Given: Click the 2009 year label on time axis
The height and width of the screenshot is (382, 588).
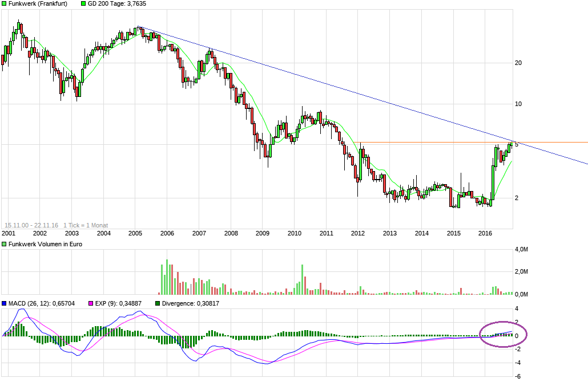Looking at the screenshot, I should point(262,233).
